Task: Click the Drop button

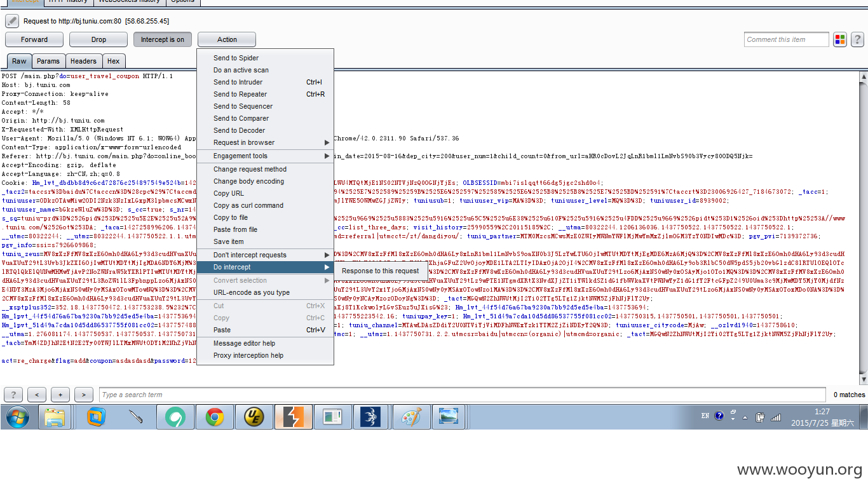Action: click(98, 39)
